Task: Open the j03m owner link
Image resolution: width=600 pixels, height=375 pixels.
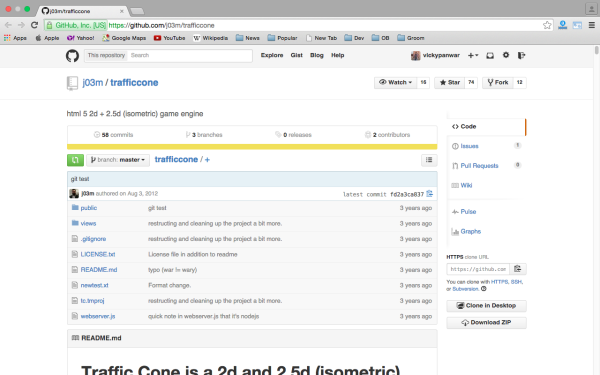Action: point(93,83)
